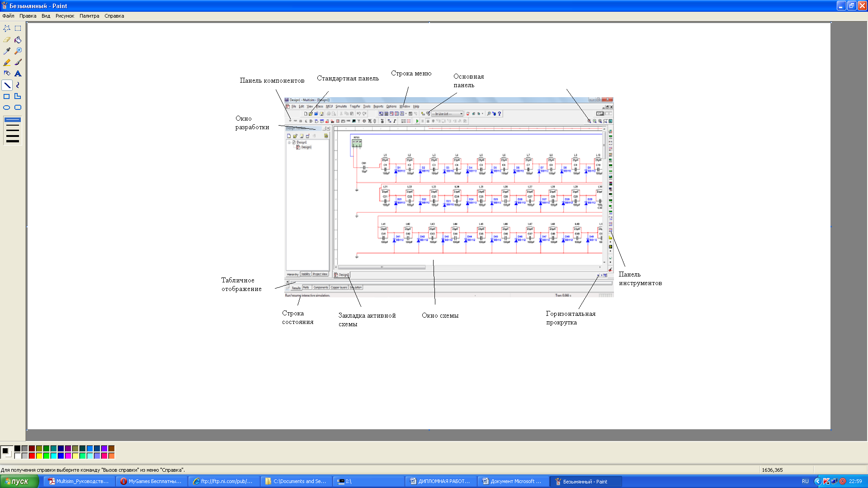Open the Файл menu
Screen dimensions: 868x488
tap(8, 16)
